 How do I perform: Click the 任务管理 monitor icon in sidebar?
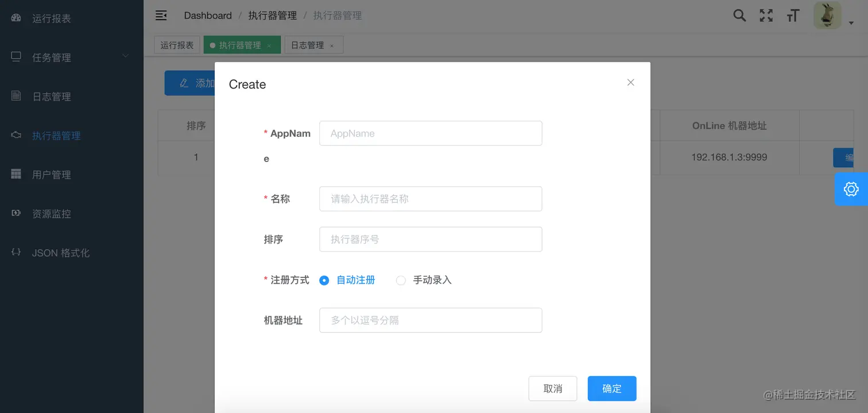point(16,57)
